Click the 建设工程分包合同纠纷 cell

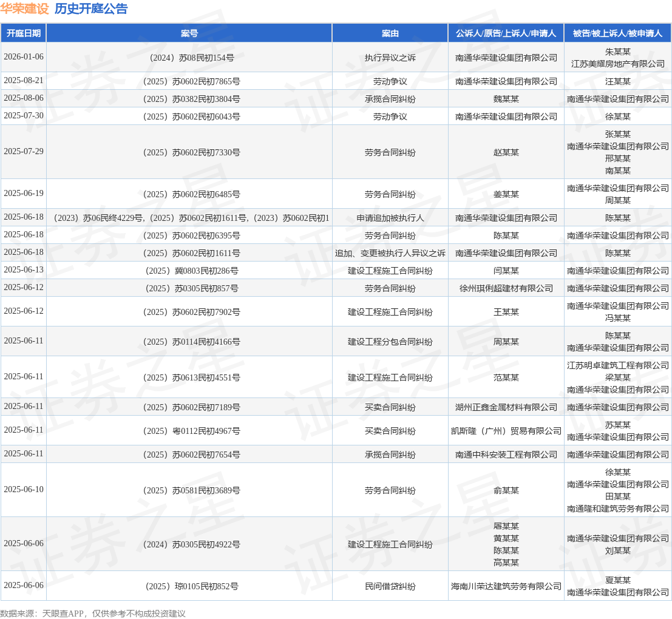tap(390, 342)
